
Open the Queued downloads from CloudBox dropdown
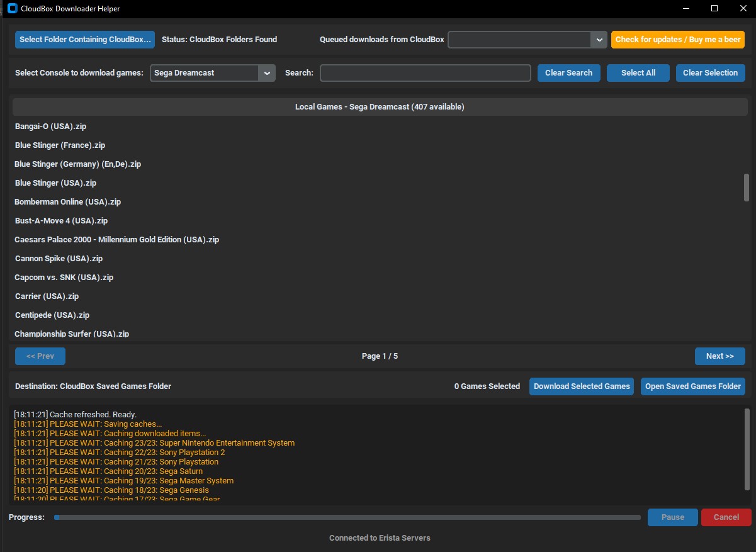[527, 40]
